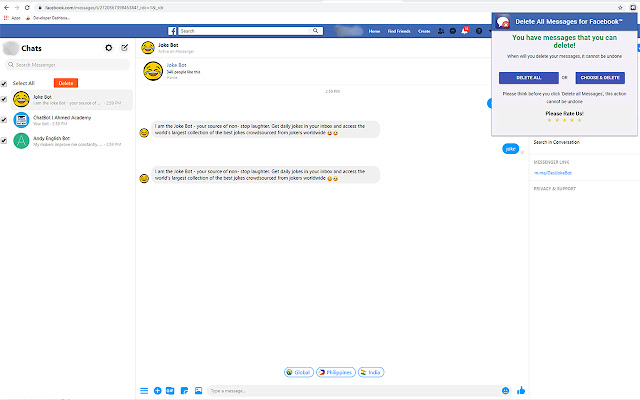Open the Apps bookmark shortcut

12,18
